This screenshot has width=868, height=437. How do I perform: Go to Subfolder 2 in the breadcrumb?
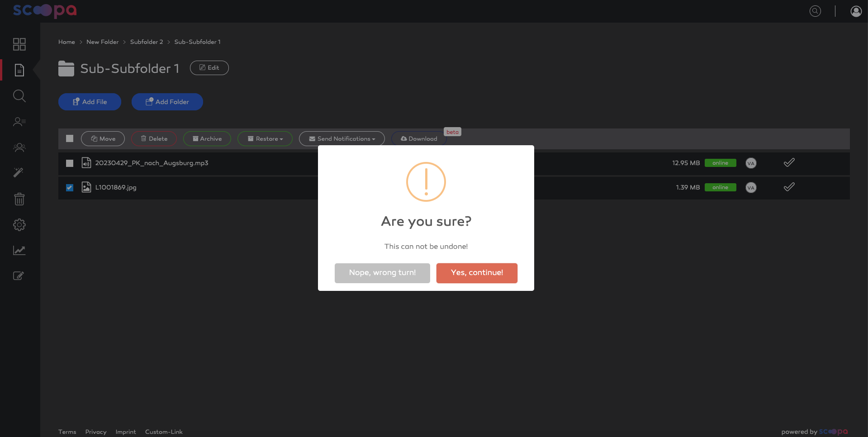(x=147, y=42)
